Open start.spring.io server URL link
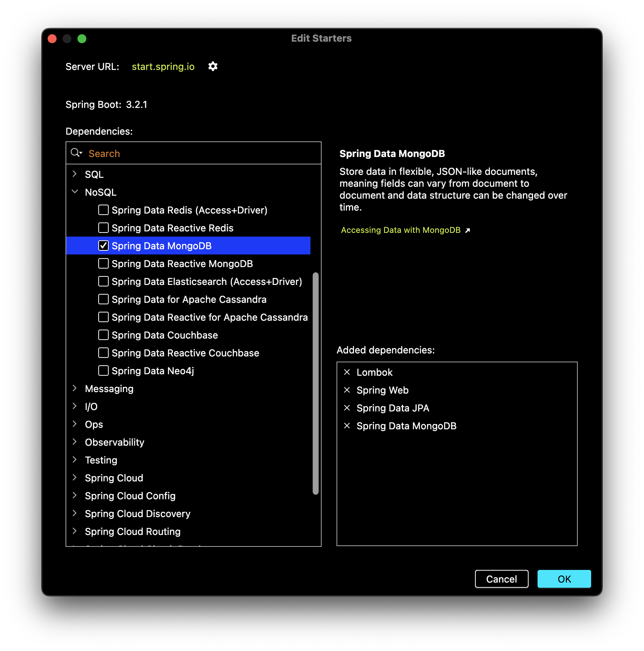The height and width of the screenshot is (651, 644). pos(163,67)
